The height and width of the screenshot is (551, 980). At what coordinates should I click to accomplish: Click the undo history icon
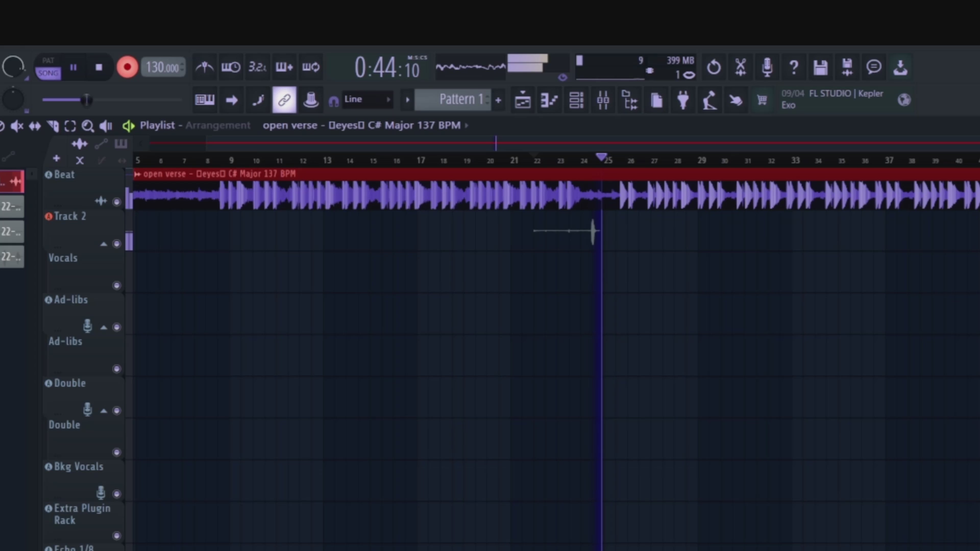(x=714, y=67)
